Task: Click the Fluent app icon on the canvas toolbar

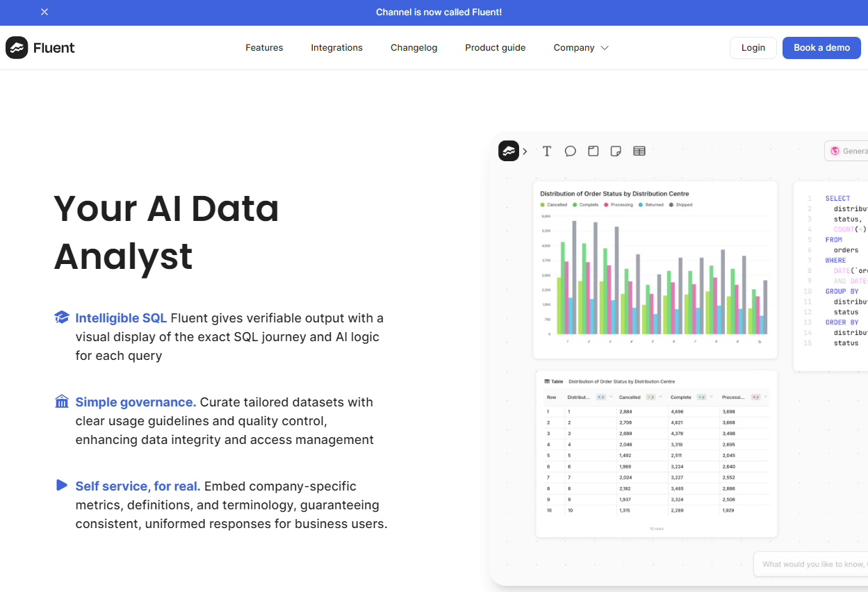Action: (509, 151)
